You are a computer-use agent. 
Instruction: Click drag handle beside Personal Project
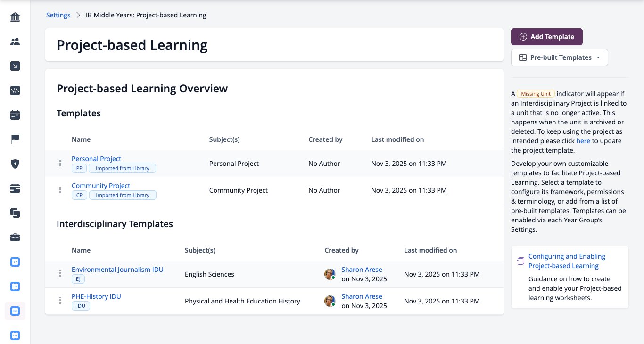coord(60,163)
